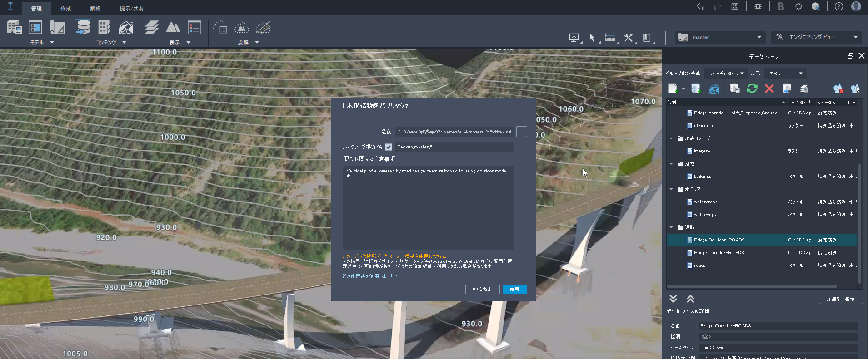Click the terrain themes mountain icon
The width and height of the screenshot is (868, 359).
point(173,27)
